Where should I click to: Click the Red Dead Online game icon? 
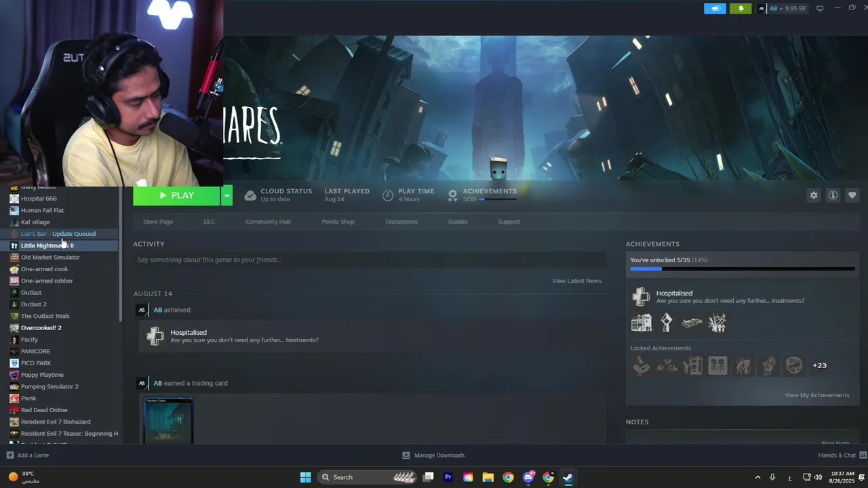coord(14,410)
